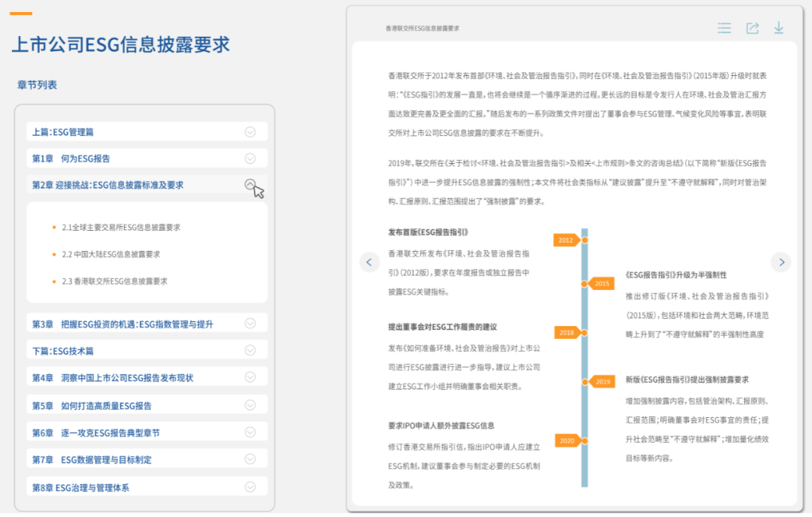Click the download icon in reader header
Image resolution: width=812 pixels, height=517 pixels.
coord(779,28)
